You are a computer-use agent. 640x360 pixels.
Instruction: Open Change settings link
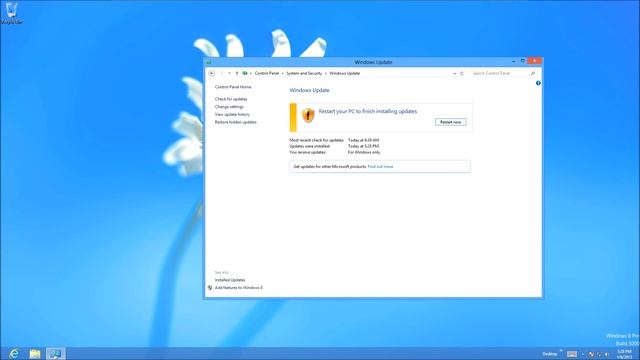[229, 107]
